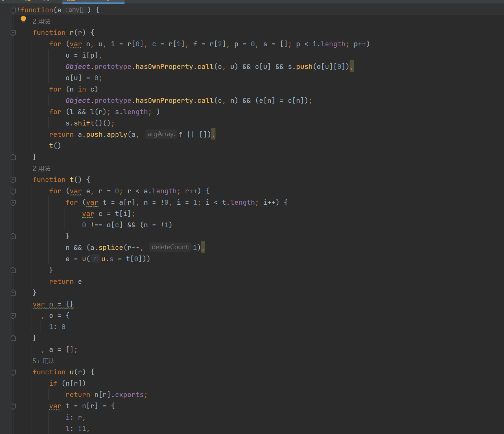Click '(e[n] = c[n]);' assignment
Screen dimensions: 504x434
(x=283, y=100)
